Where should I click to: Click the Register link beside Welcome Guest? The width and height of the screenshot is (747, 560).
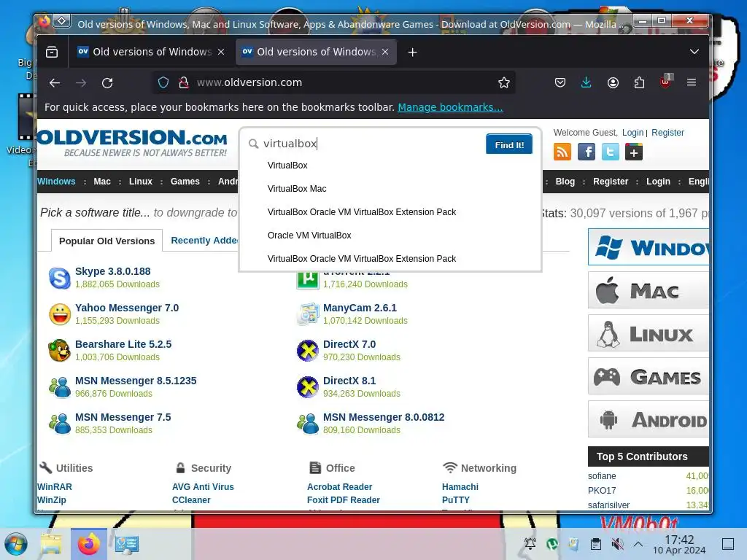point(667,133)
